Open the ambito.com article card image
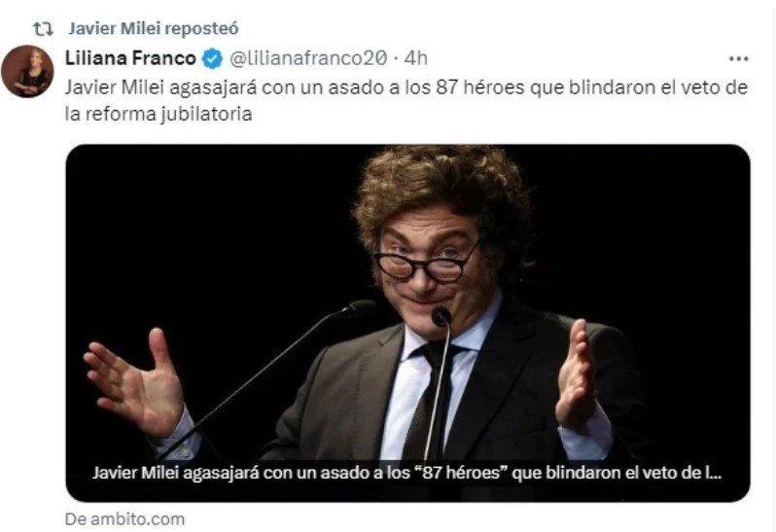 407,323
